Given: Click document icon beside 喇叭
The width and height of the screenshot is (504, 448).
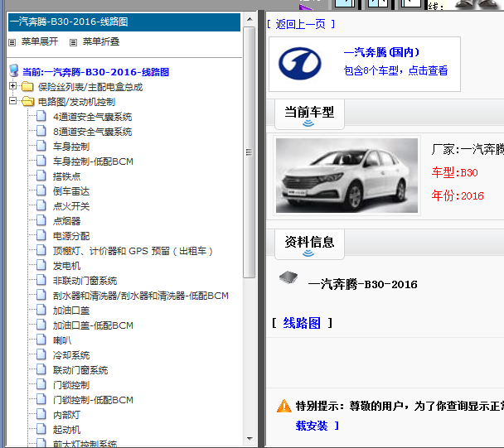Looking at the screenshot, I should 41,340.
